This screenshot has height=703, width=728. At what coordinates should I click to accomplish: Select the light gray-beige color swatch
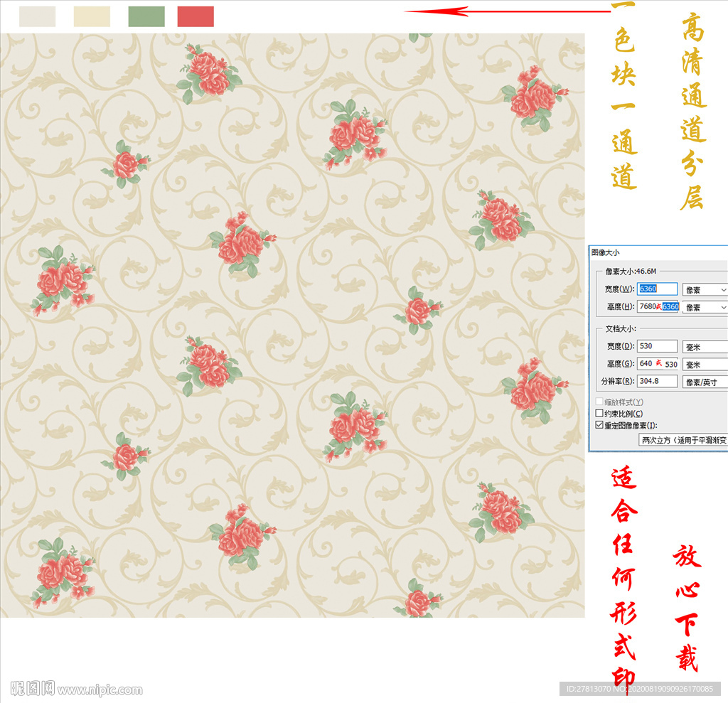[37, 17]
